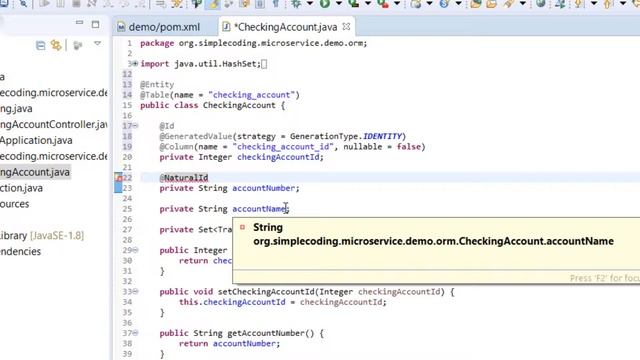Toggle the highlighted Mark Occurrences toolbar icon
The width and height of the screenshot is (640, 360).
coord(213,4)
